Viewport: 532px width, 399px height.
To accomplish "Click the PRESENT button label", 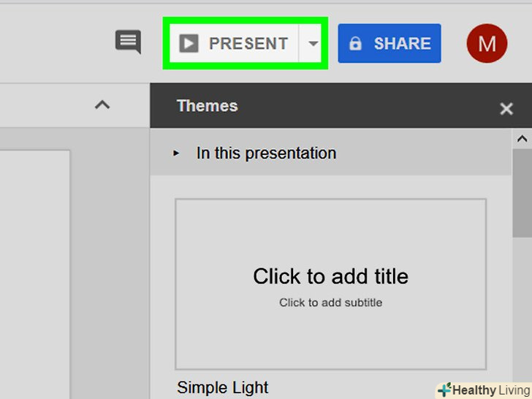I will coord(248,44).
